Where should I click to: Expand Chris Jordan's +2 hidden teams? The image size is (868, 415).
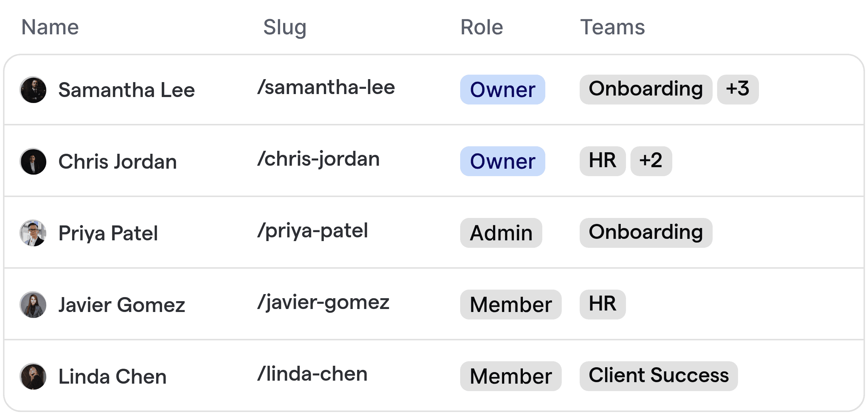point(651,161)
